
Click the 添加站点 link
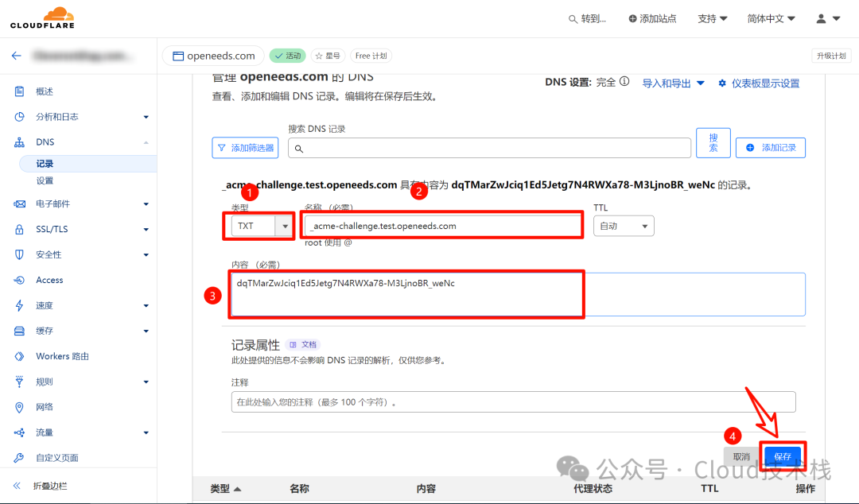point(652,18)
